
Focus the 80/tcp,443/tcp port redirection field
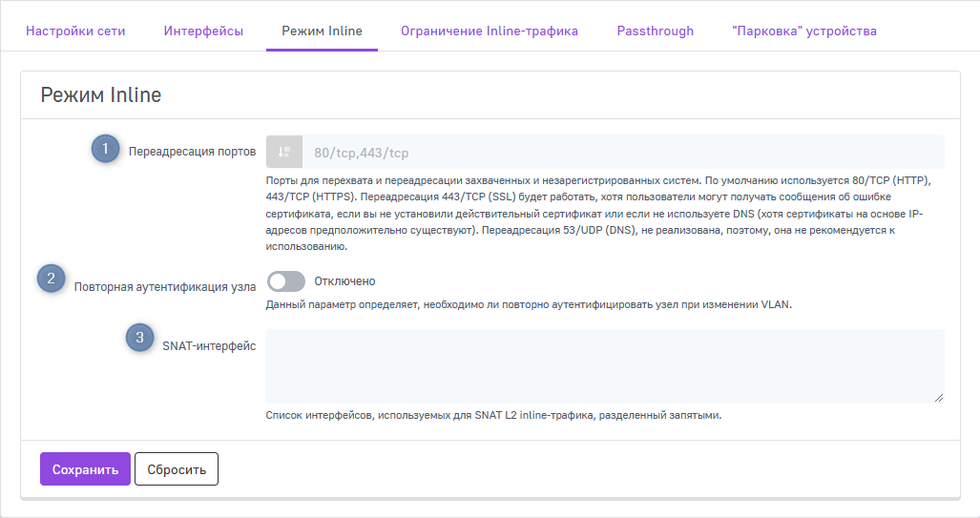click(620, 152)
